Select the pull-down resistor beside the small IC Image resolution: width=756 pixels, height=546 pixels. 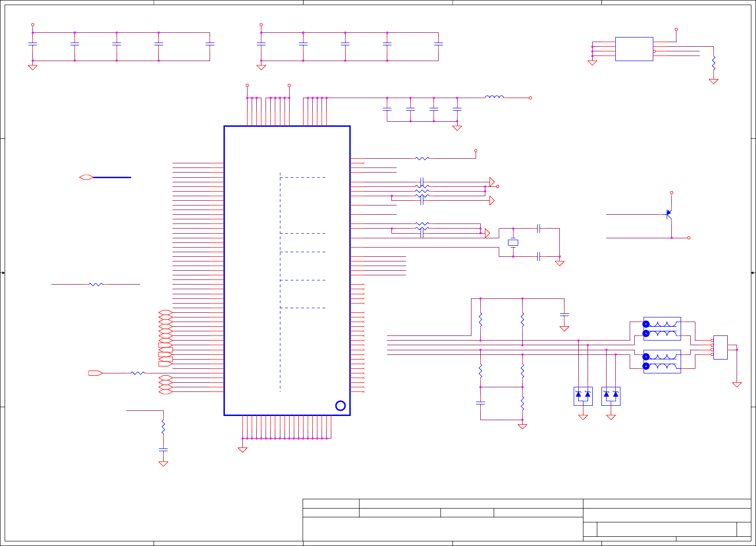(714, 63)
